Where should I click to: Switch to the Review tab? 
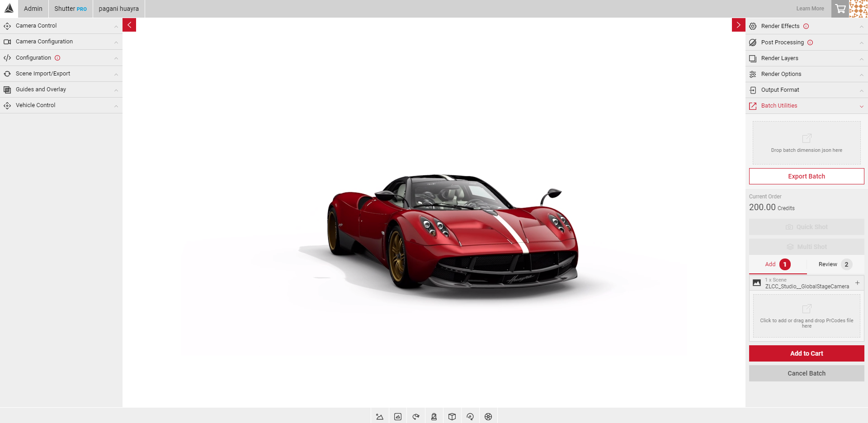click(x=835, y=264)
